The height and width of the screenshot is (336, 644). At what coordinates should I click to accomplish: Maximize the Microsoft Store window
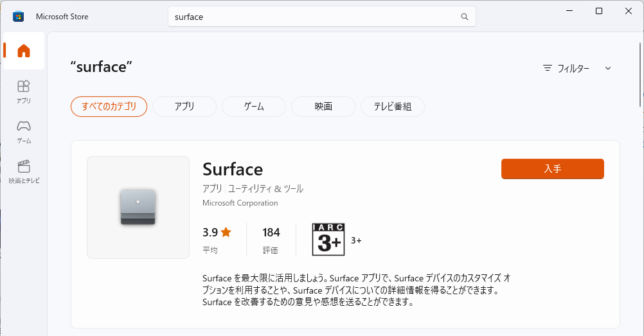[x=599, y=11]
